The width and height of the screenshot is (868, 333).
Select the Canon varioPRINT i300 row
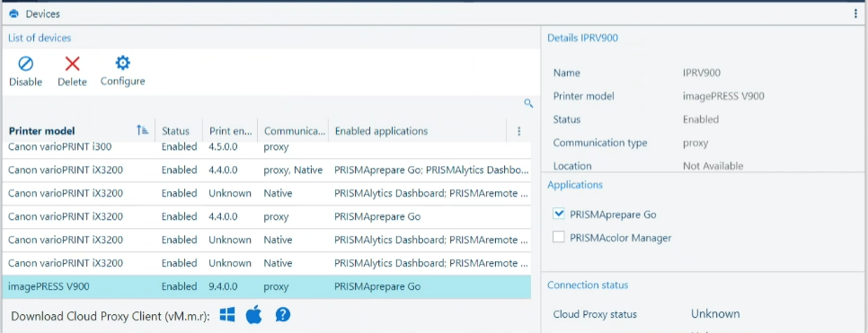click(x=266, y=148)
